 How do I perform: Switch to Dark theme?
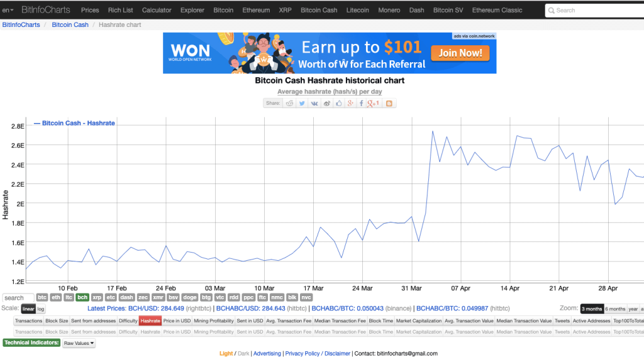point(242,354)
